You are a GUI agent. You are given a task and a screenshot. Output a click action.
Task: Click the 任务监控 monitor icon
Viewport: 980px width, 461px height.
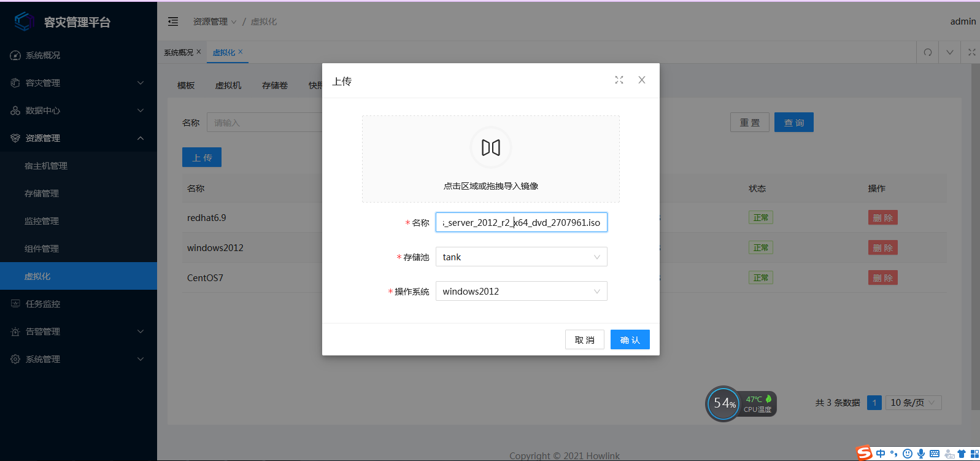pyautogui.click(x=15, y=304)
